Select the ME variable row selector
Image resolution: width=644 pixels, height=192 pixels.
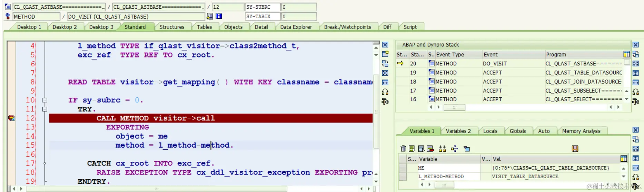(x=403, y=168)
